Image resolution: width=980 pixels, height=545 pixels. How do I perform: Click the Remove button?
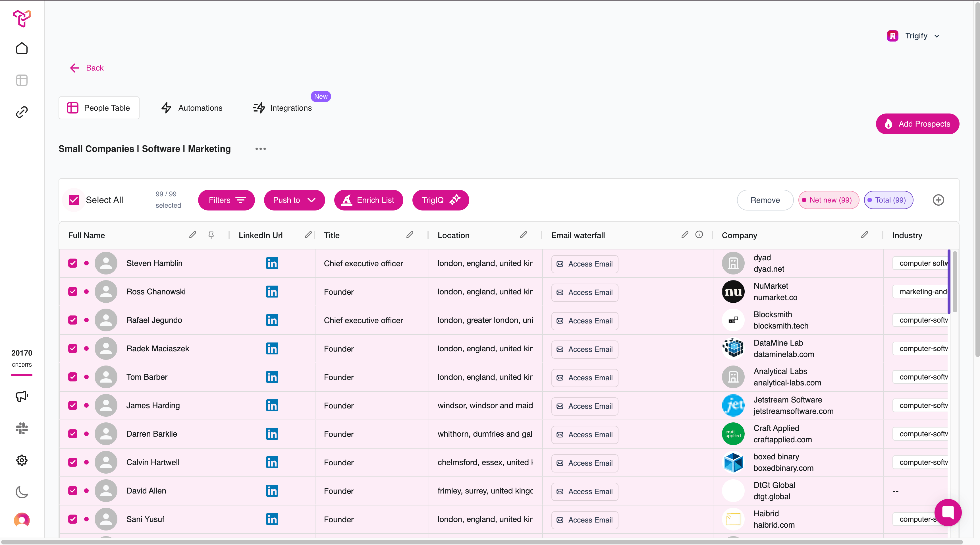coord(765,200)
